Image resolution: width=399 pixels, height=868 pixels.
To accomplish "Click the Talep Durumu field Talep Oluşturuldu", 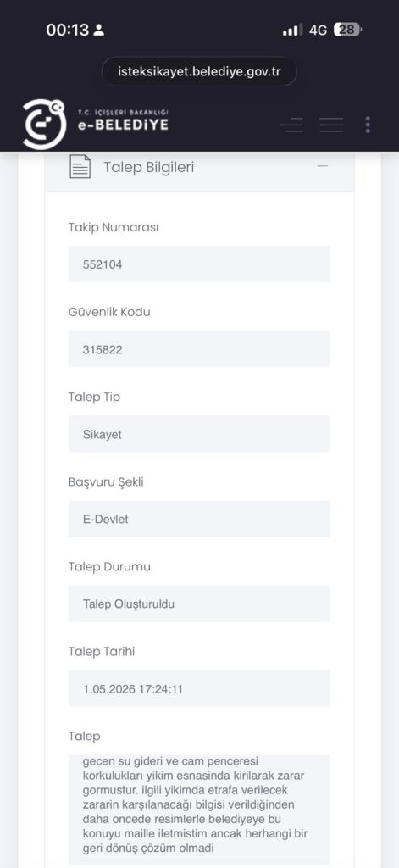I will point(199,604).
